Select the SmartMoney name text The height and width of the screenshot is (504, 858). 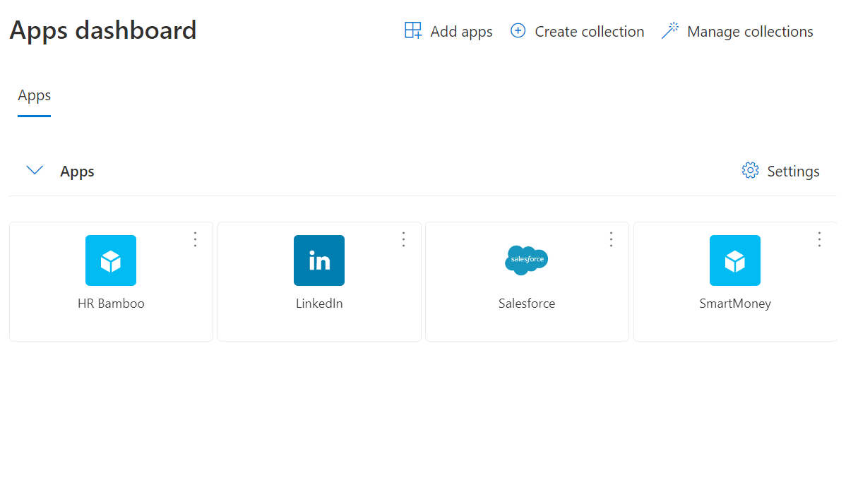click(x=735, y=304)
